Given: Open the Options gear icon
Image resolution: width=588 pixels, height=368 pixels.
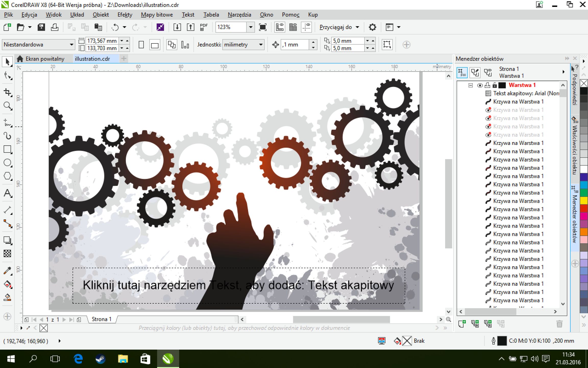Looking at the screenshot, I should [x=372, y=27].
